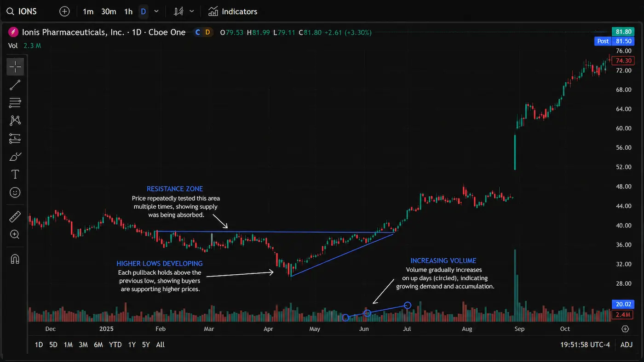Expand the time interval dropdown arrow

pyautogui.click(x=156, y=11)
